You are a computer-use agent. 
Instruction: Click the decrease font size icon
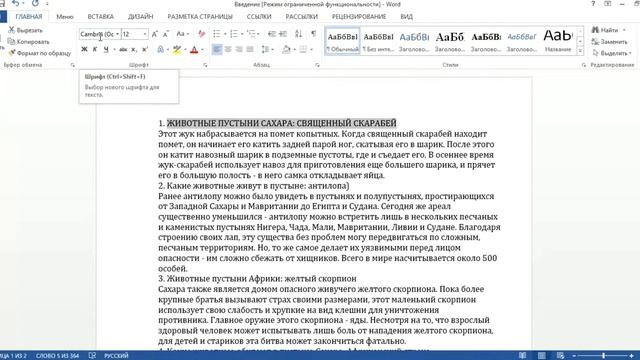(166, 34)
